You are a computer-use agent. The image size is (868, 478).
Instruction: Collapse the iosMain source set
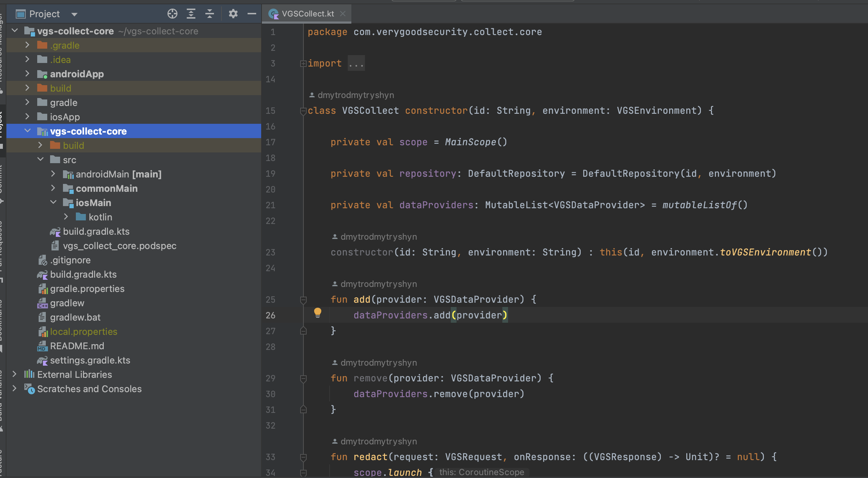[53, 203]
